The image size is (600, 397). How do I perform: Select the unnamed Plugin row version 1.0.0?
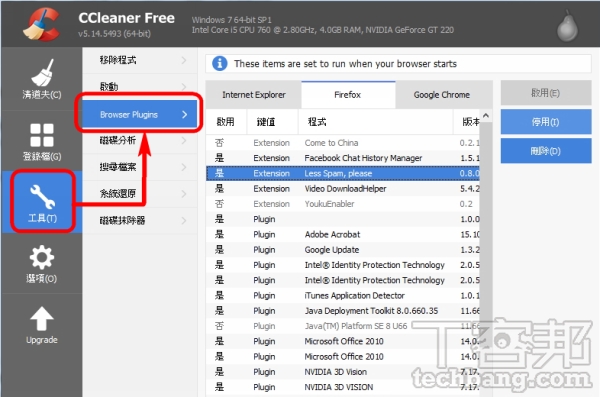pyautogui.click(x=343, y=219)
